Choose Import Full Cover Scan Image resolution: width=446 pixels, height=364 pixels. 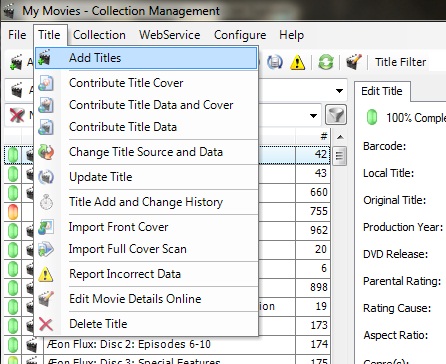[146, 249]
